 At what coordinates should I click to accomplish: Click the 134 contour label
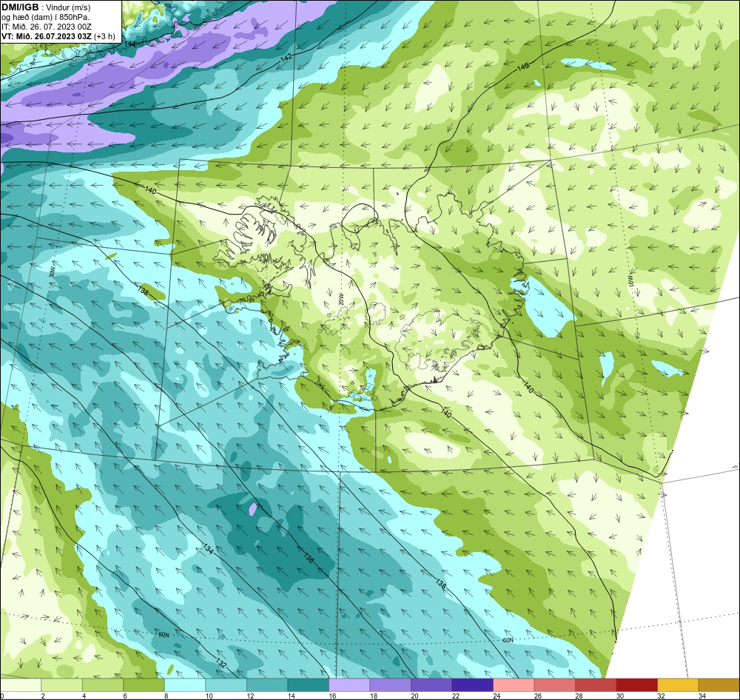click(208, 548)
